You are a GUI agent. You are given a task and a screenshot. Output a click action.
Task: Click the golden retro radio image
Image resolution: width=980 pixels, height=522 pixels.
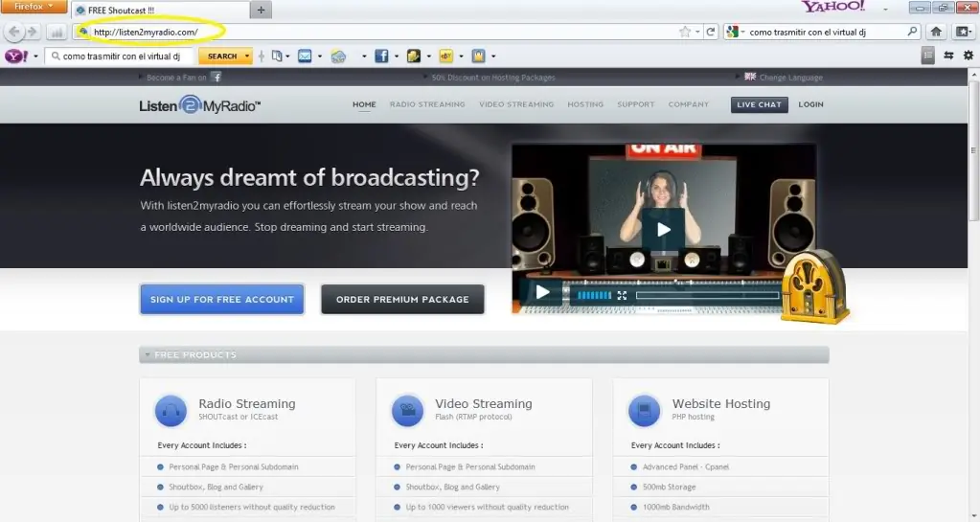coord(813,287)
